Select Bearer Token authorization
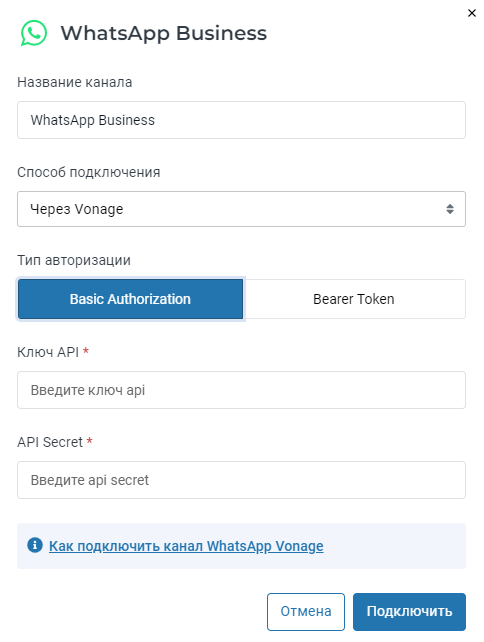Screen dimensions: 484x642 [354, 299]
